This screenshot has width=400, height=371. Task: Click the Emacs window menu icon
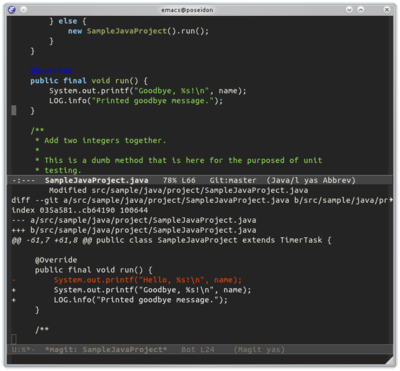click(x=12, y=9)
